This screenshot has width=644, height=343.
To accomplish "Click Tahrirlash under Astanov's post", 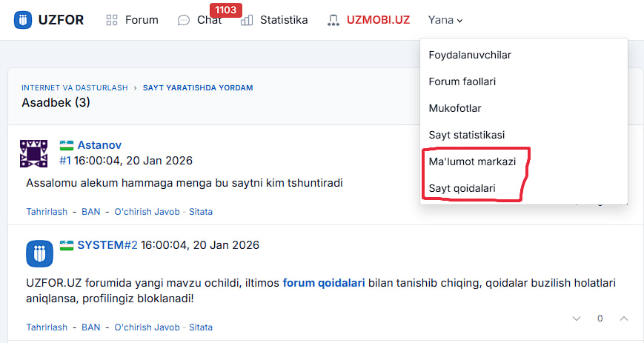I will pyautogui.click(x=47, y=212).
